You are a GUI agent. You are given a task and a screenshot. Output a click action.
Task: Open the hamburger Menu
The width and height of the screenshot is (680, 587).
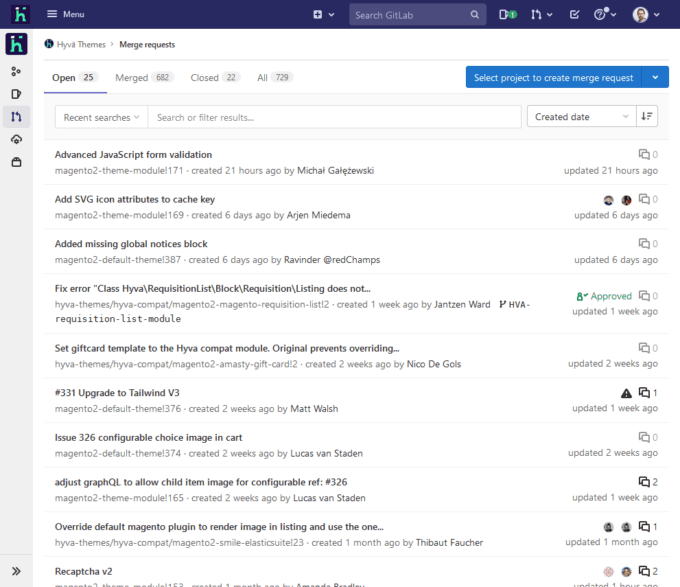65,14
